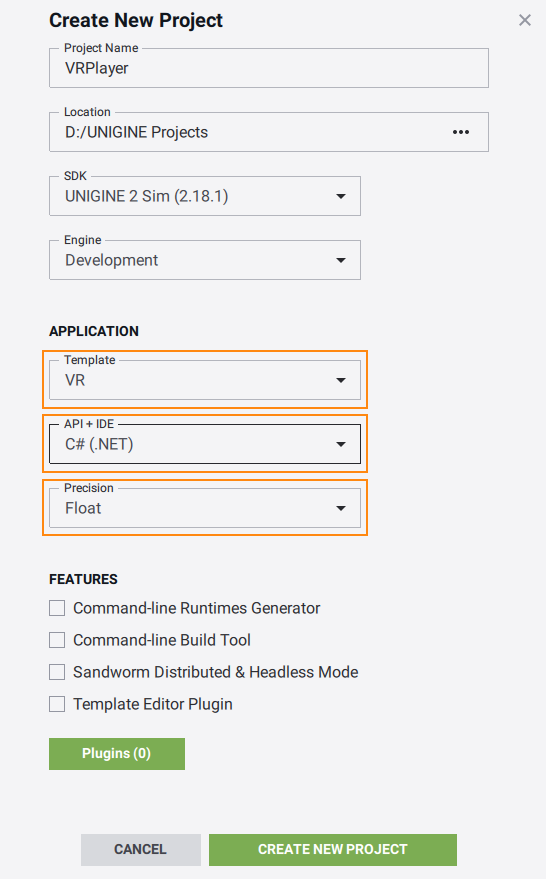
Task: Click the Template dropdown arrow icon
Action: pos(341,380)
